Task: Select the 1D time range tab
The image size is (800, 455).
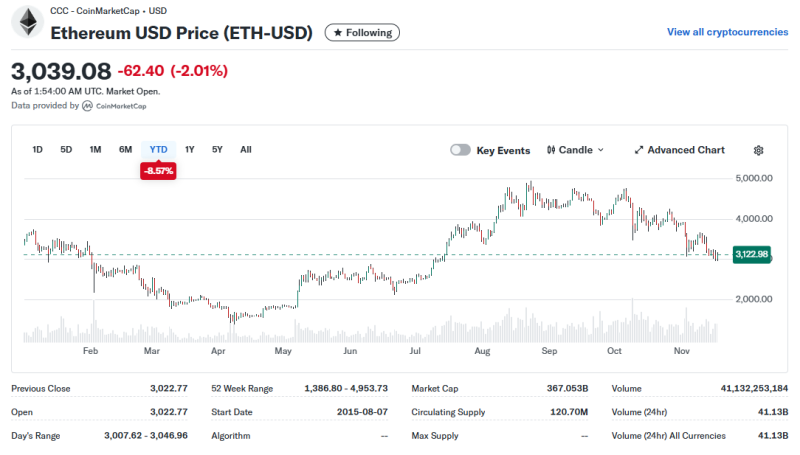Action: [37, 149]
